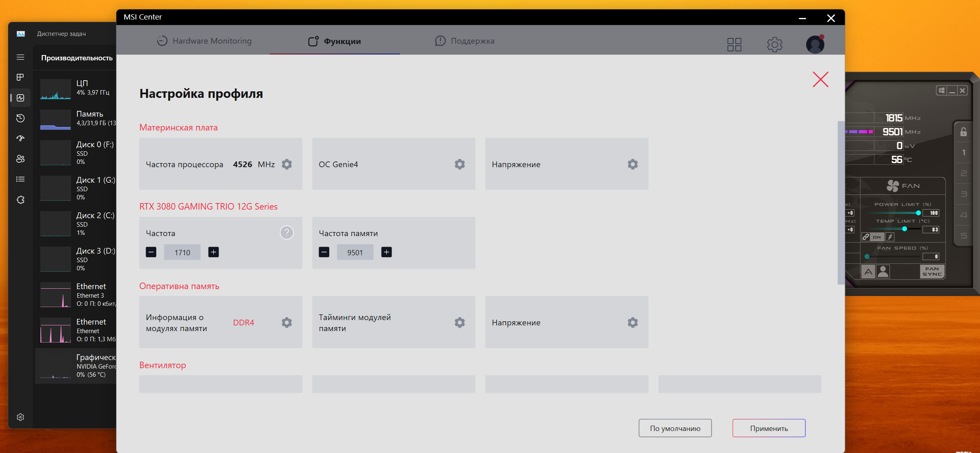Close profile settings with red X
The image size is (980, 453).
[x=820, y=80]
